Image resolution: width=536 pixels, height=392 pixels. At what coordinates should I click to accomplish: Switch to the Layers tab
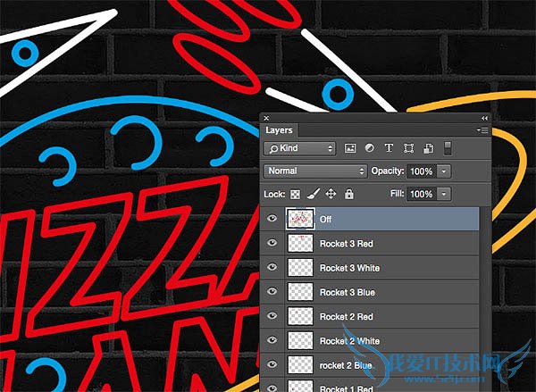point(279,130)
